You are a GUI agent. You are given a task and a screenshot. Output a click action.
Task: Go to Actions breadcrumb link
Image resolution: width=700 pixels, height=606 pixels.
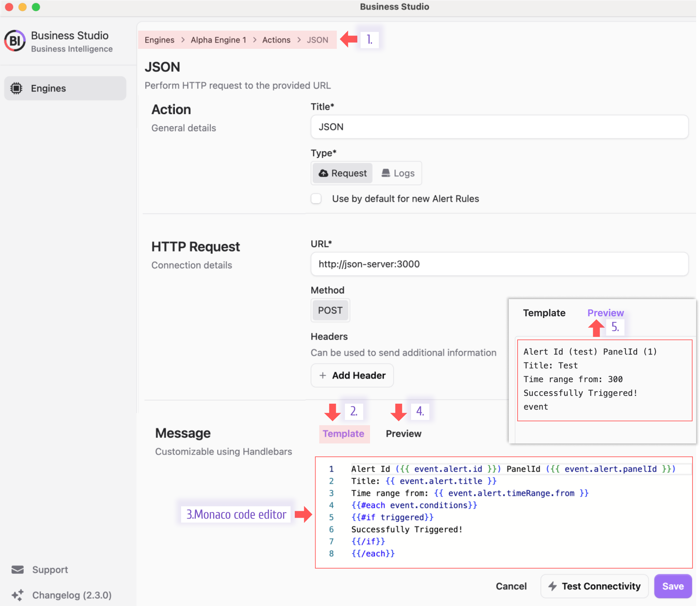coord(276,40)
